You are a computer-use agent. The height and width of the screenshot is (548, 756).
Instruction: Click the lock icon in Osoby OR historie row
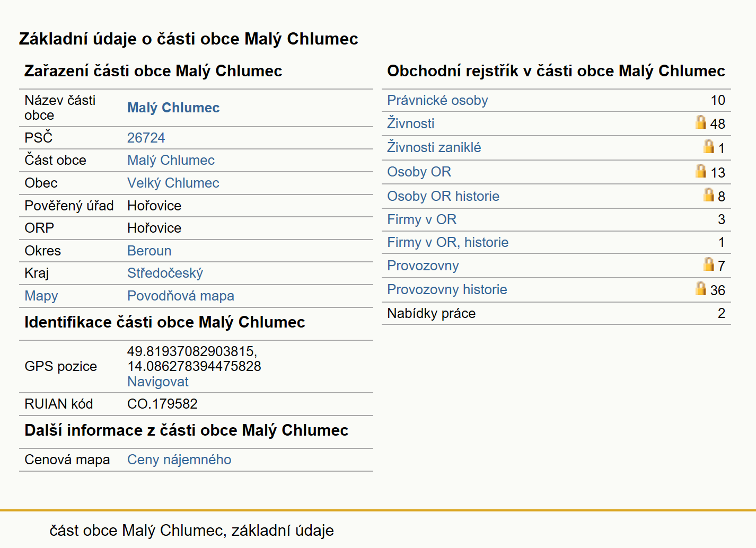(x=709, y=195)
